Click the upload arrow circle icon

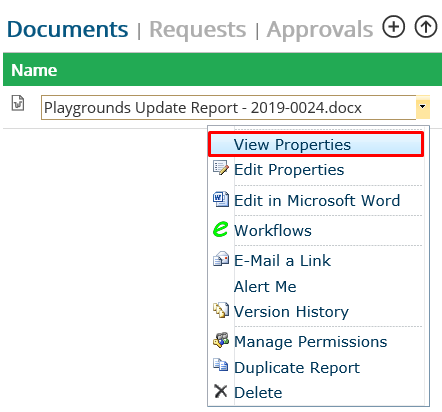coord(426,26)
